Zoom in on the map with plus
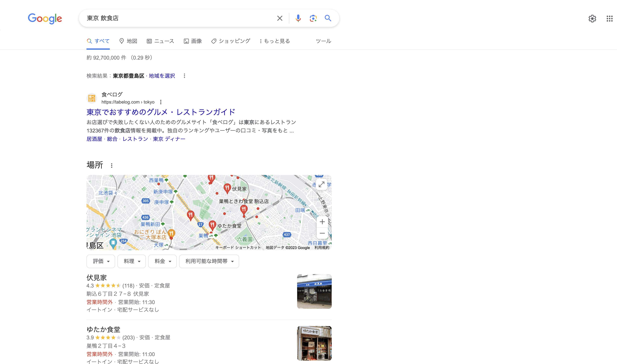Image resolution: width=617 pixels, height=364 pixels. pos(322,222)
